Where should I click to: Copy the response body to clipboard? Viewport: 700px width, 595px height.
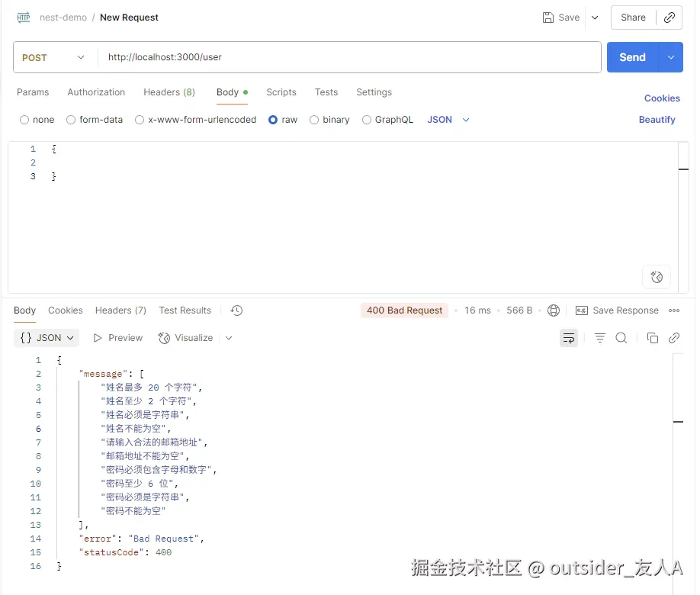652,338
